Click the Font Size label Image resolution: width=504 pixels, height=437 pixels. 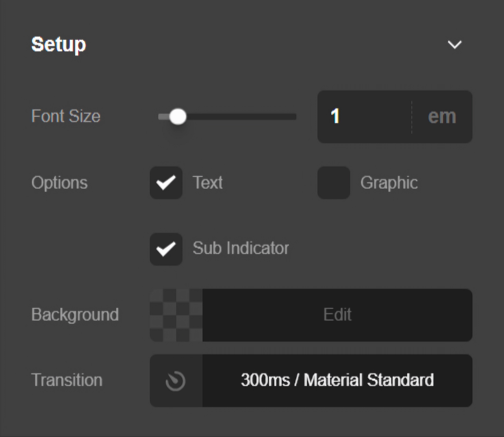66,116
